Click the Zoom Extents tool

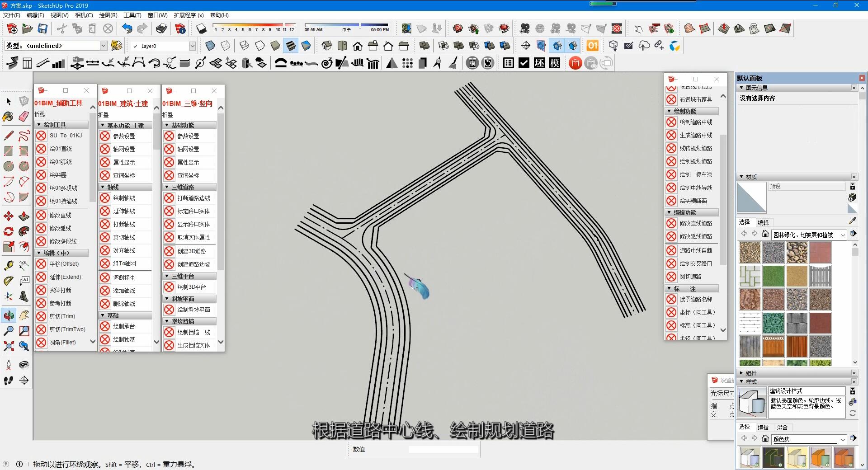[x=9, y=346]
